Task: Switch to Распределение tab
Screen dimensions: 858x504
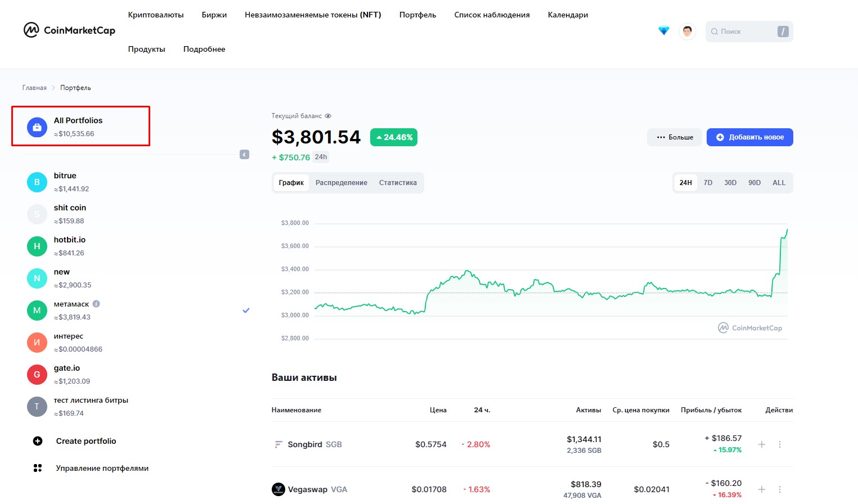Action: pos(342,183)
